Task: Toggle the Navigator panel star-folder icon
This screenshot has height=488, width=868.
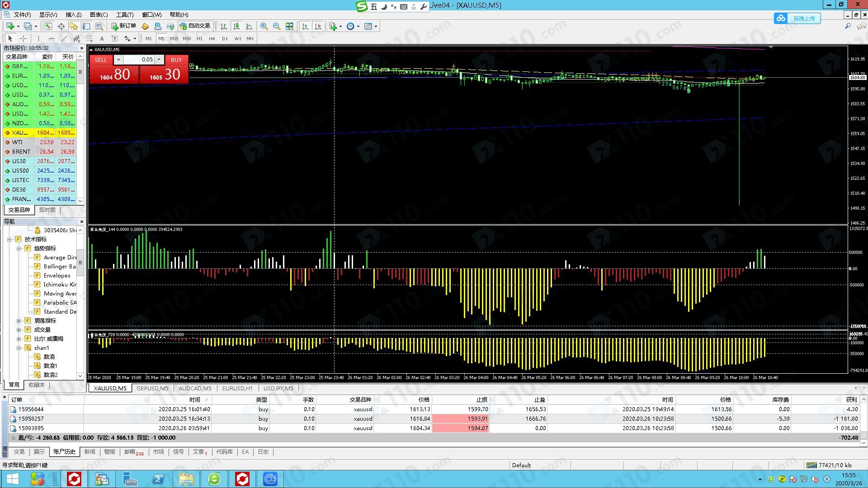Action: [x=74, y=26]
